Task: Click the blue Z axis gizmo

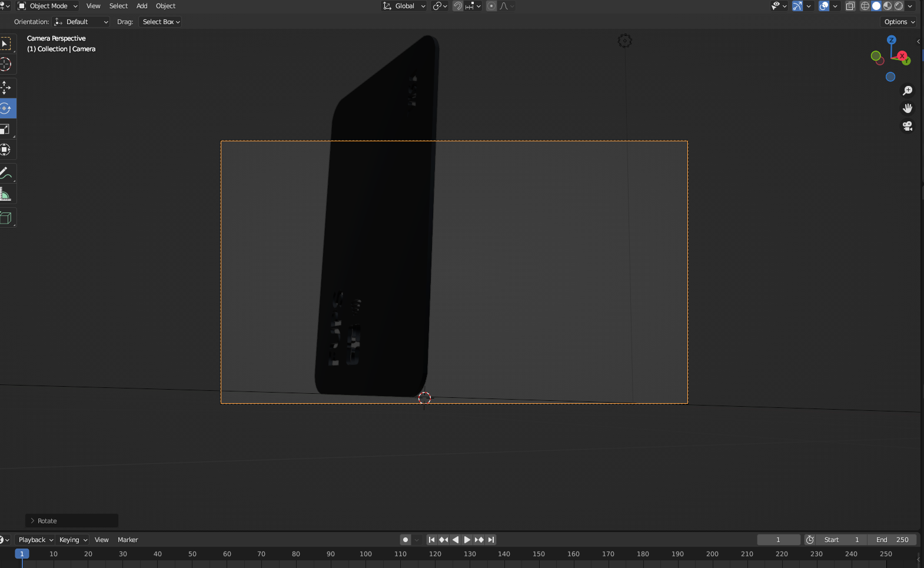Action: point(892,40)
